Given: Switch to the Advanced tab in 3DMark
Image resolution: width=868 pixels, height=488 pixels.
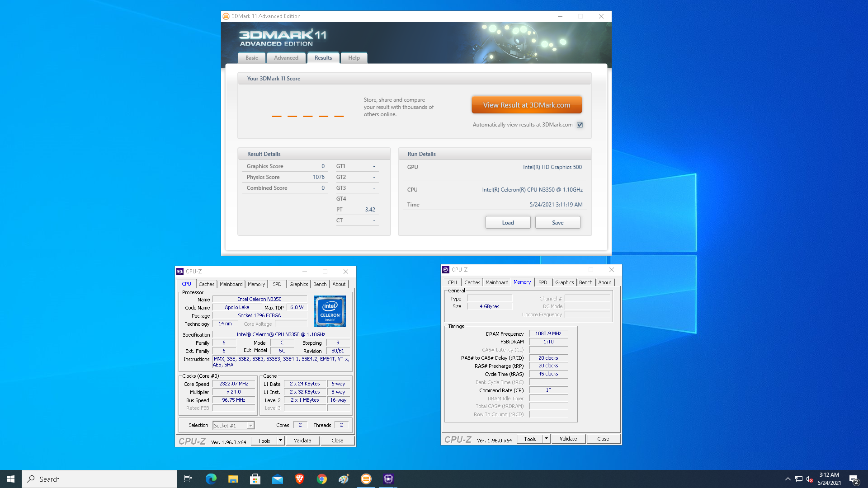Looking at the screenshot, I should (286, 58).
